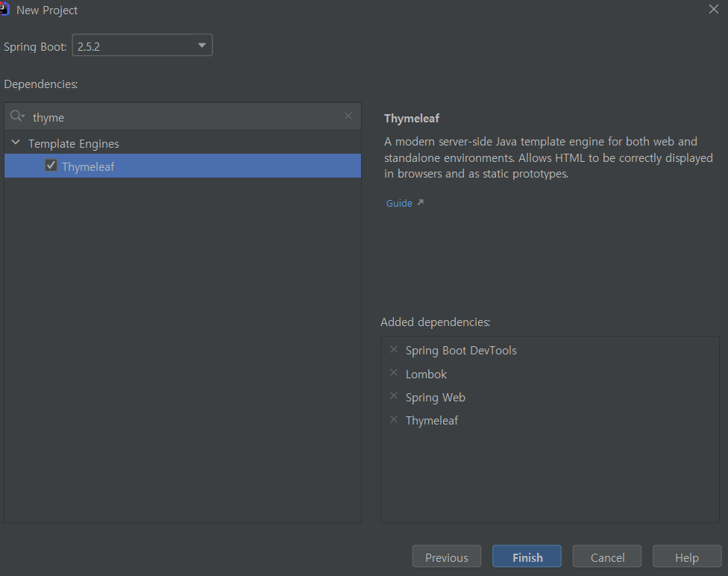The height and width of the screenshot is (576, 728).
Task: Remove Spring Web from added dependencies
Action: pyautogui.click(x=394, y=395)
